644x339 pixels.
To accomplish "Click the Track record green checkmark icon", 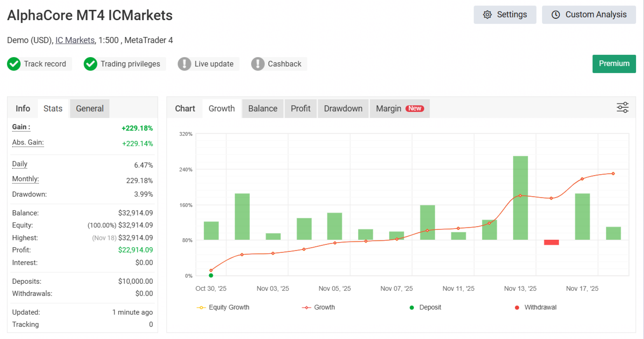I will pyautogui.click(x=14, y=64).
